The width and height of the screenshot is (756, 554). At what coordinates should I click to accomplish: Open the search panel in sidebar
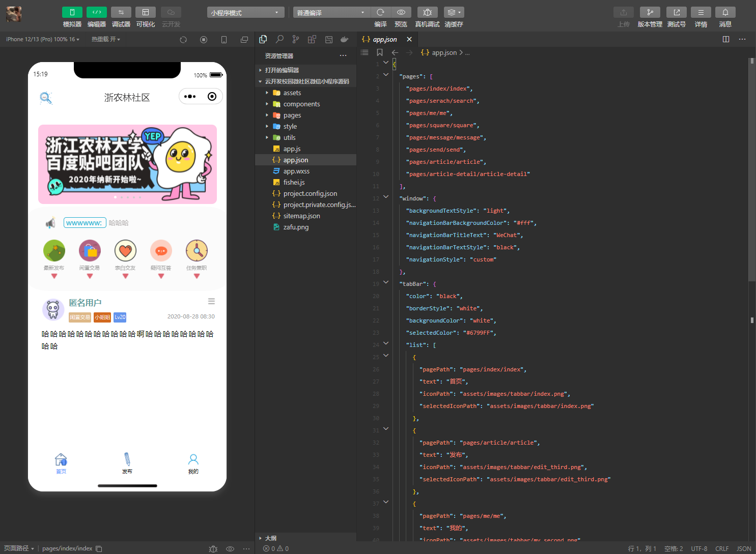(279, 39)
